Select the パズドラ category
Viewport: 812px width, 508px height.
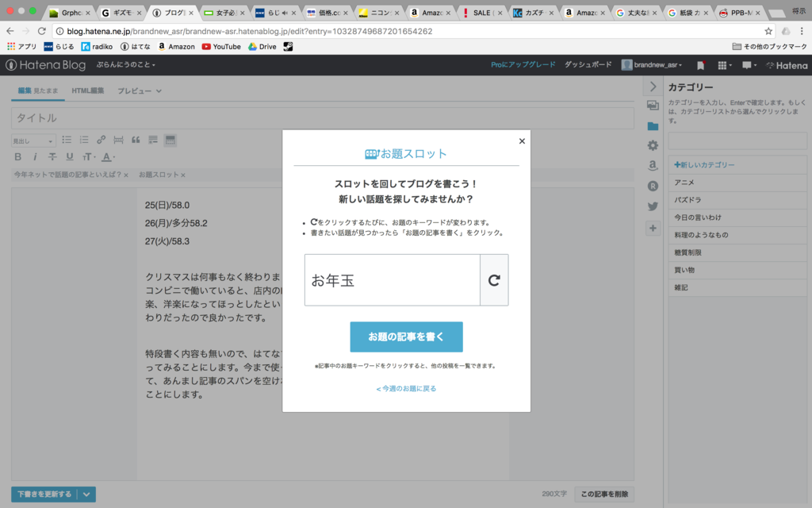pos(737,200)
